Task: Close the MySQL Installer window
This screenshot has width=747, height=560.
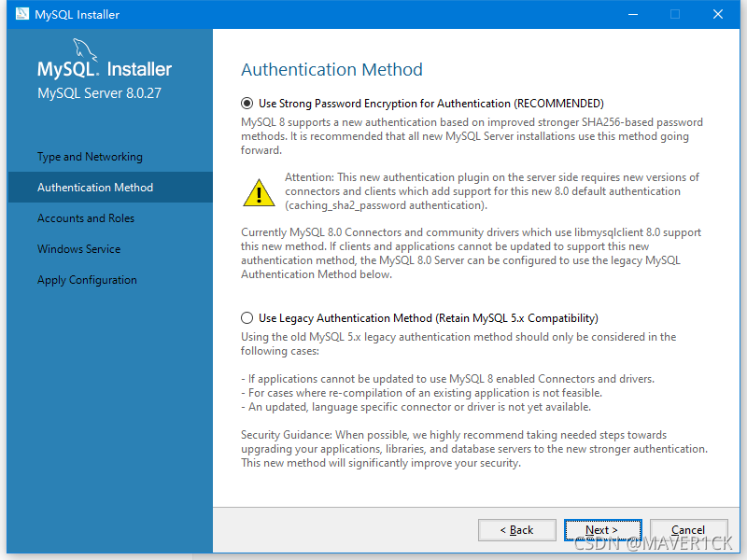Action: click(718, 14)
